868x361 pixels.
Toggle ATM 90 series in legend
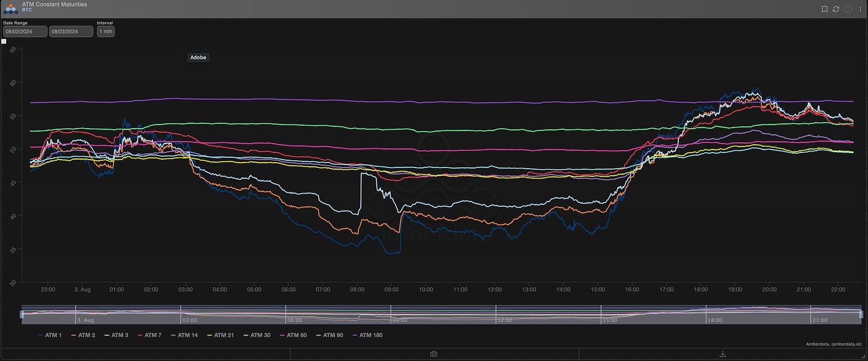328,335
